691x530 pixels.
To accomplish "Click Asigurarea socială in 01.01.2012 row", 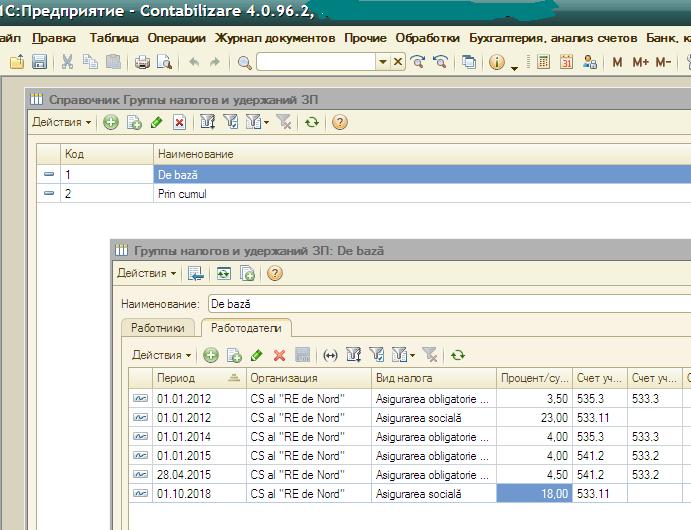I will tap(434, 418).
